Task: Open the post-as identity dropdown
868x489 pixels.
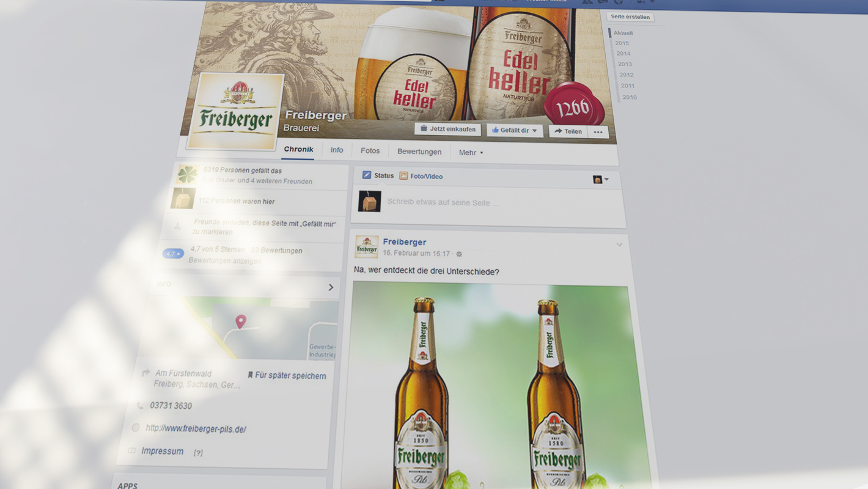Action: (601, 180)
